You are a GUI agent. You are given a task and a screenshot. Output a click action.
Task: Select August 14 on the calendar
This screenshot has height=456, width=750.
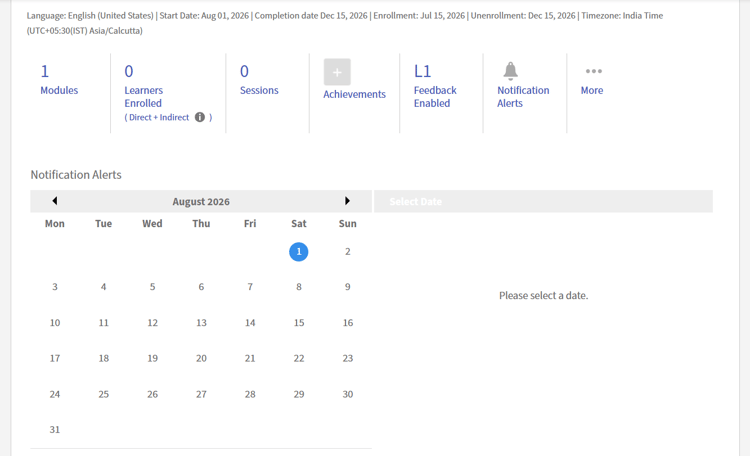250,323
